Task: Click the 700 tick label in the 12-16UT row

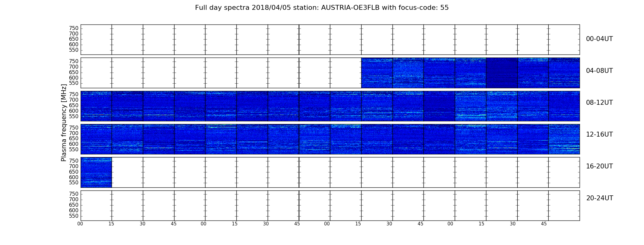Action: click(74, 133)
